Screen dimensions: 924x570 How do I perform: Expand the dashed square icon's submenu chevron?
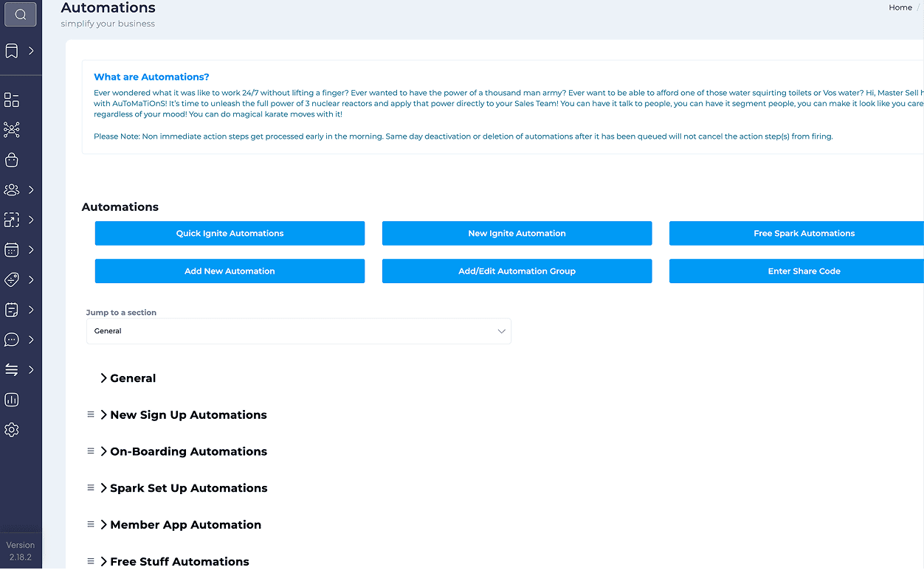(31, 220)
